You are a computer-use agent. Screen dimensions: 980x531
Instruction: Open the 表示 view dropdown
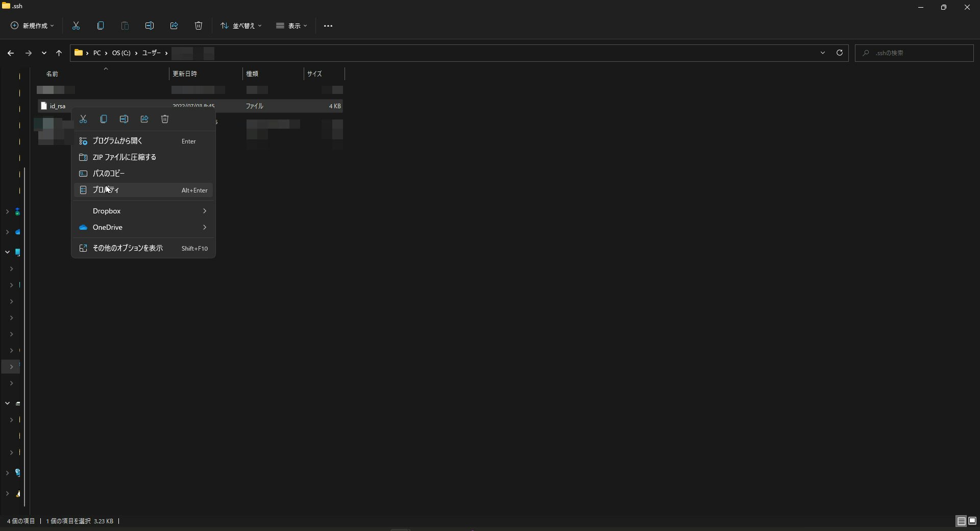click(291, 26)
